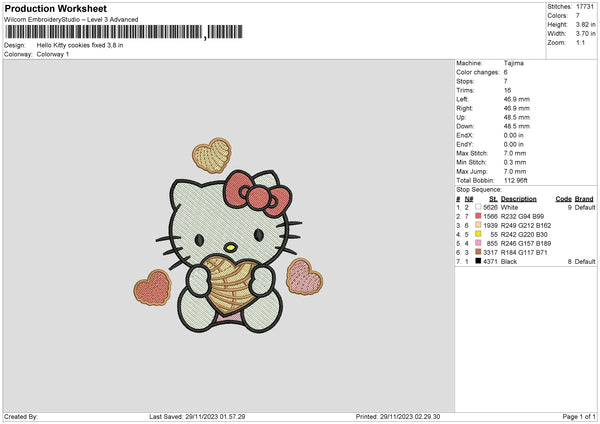Click the 'Black' description in stop sequence

(x=509, y=262)
